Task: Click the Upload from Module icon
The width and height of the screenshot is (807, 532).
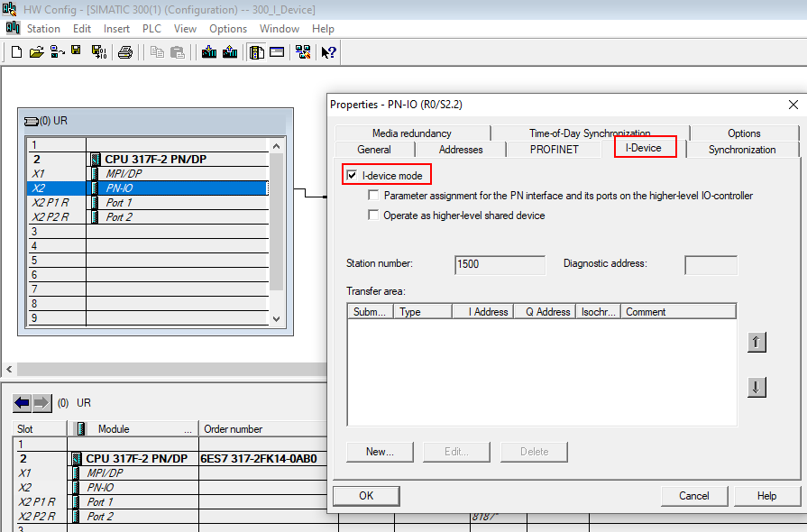Action: (230, 52)
